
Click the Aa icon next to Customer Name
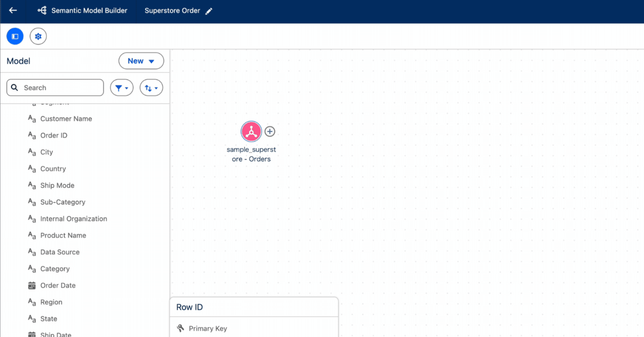click(x=31, y=118)
